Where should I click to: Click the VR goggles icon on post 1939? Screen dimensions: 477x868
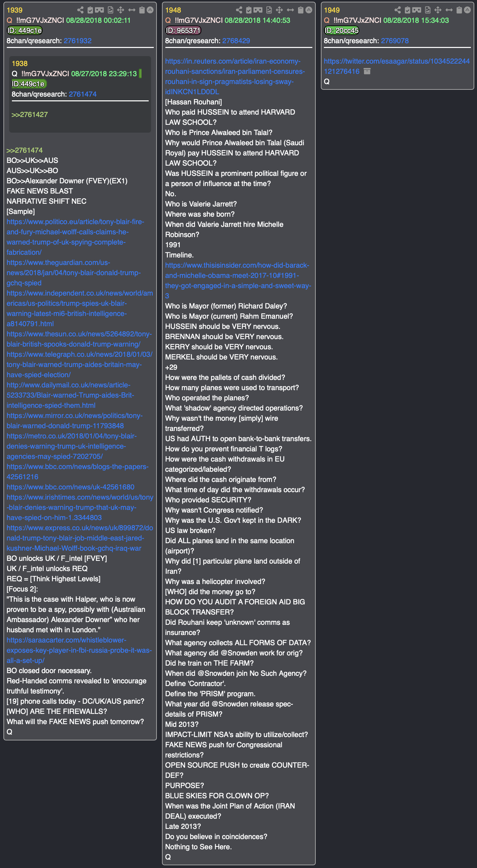(99, 10)
